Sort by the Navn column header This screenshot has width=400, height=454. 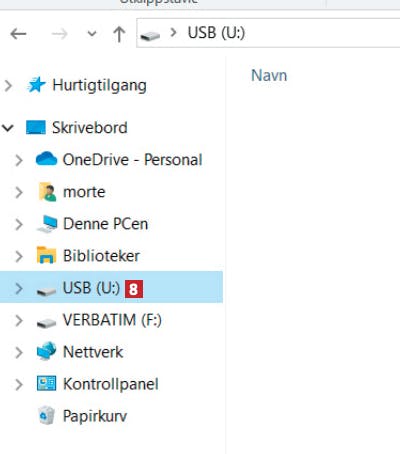[269, 75]
